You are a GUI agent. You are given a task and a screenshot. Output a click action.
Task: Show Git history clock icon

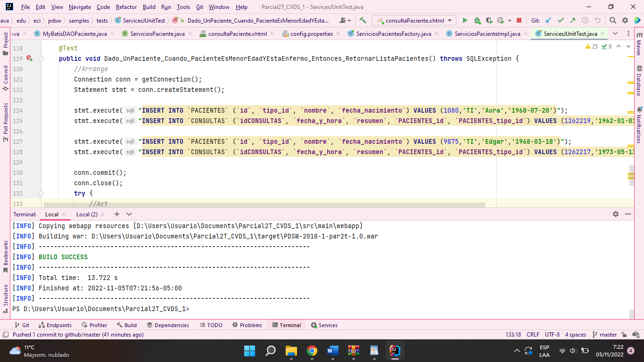point(585,20)
